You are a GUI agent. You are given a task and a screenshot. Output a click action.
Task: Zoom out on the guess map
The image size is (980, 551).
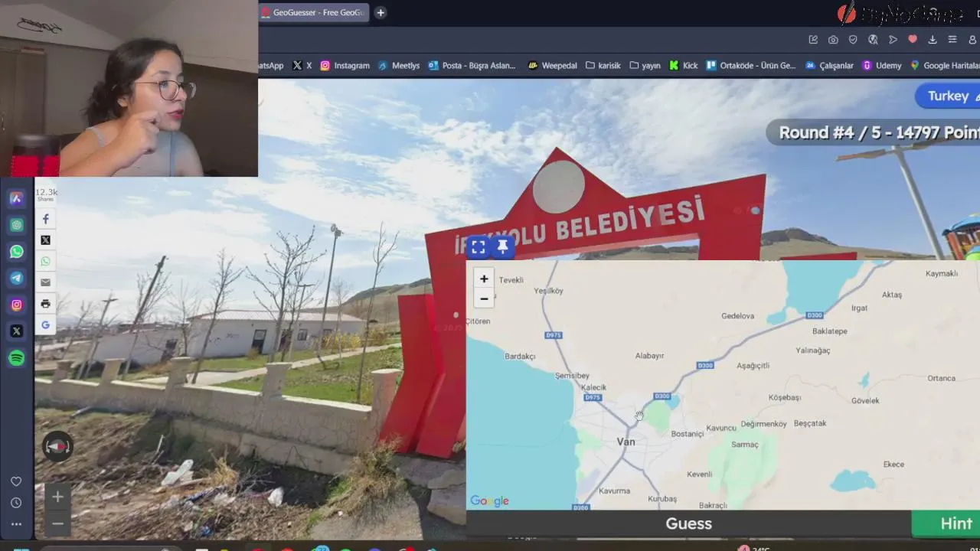484,298
